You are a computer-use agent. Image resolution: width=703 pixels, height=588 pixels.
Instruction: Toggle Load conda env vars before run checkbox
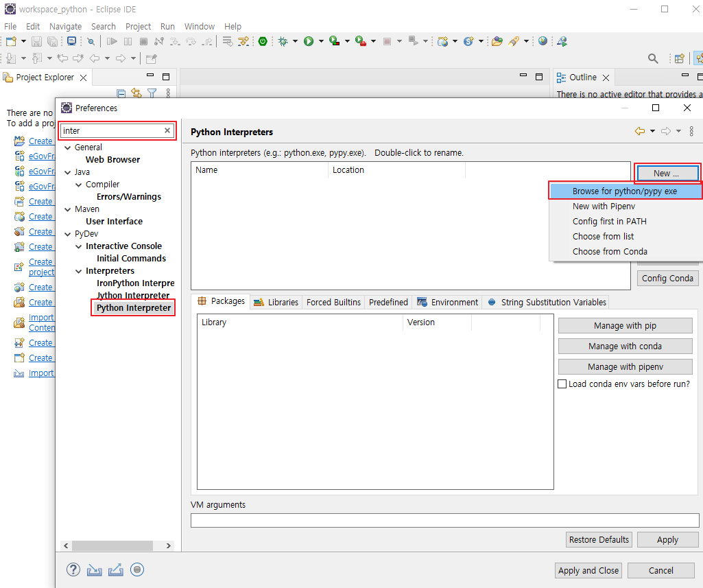(562, 384)
